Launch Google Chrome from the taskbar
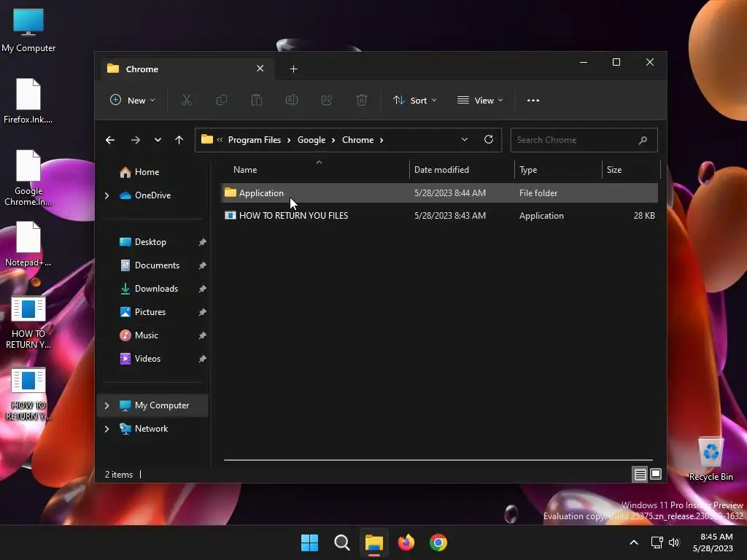Image resolution: width=747 pixels, height=560 pixels. pyautogui.click(x=438, y=542)
